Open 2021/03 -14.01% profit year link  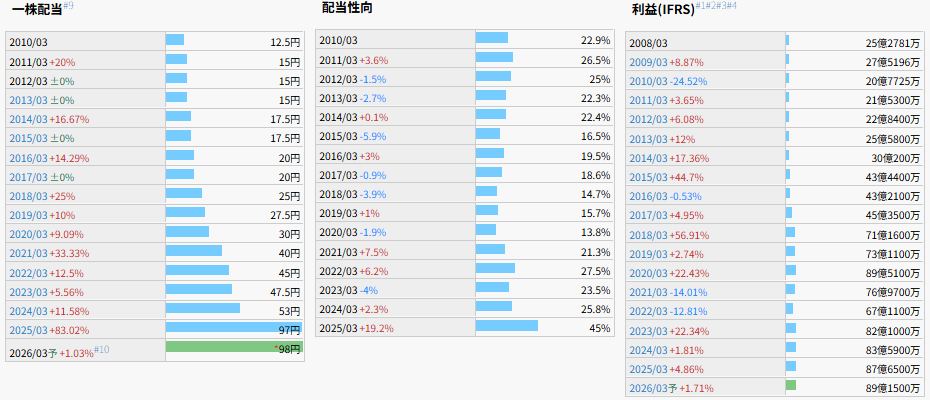pyautogui.click(x=648, y=292)
